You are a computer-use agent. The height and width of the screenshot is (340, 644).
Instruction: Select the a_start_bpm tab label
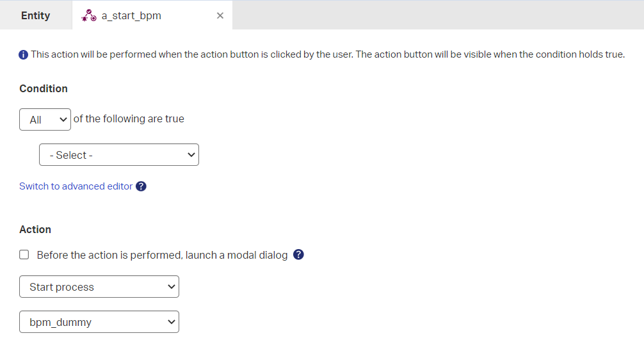pyautogui.click(x=131, y=15)
